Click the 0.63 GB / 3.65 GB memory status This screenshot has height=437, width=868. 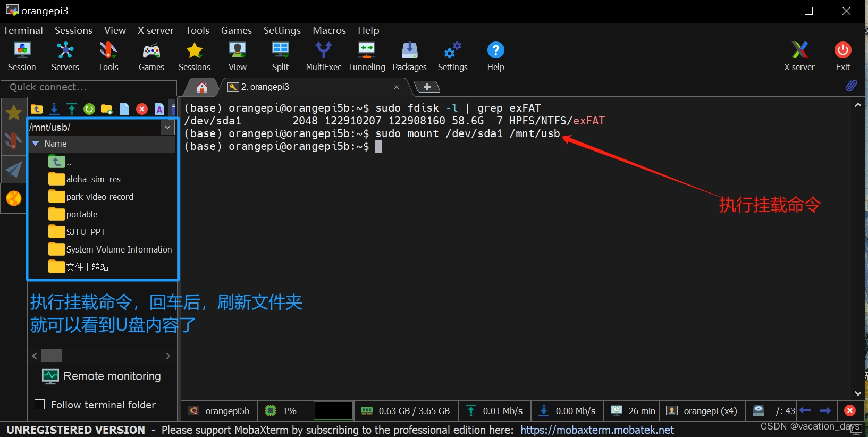[405, 411]
